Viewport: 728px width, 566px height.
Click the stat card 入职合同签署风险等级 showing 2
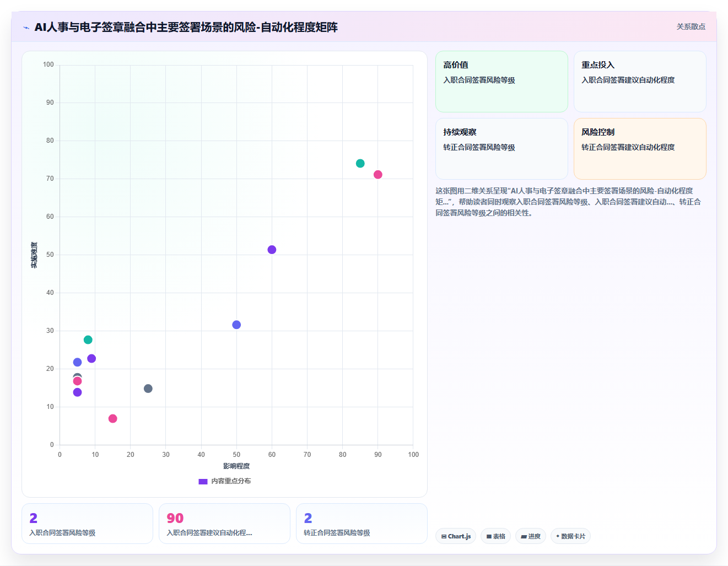click(87, 524)
